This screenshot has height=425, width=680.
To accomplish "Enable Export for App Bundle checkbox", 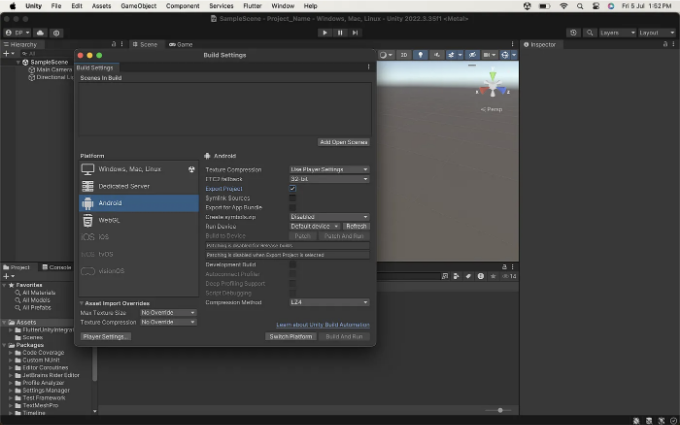I will point(293,208).
